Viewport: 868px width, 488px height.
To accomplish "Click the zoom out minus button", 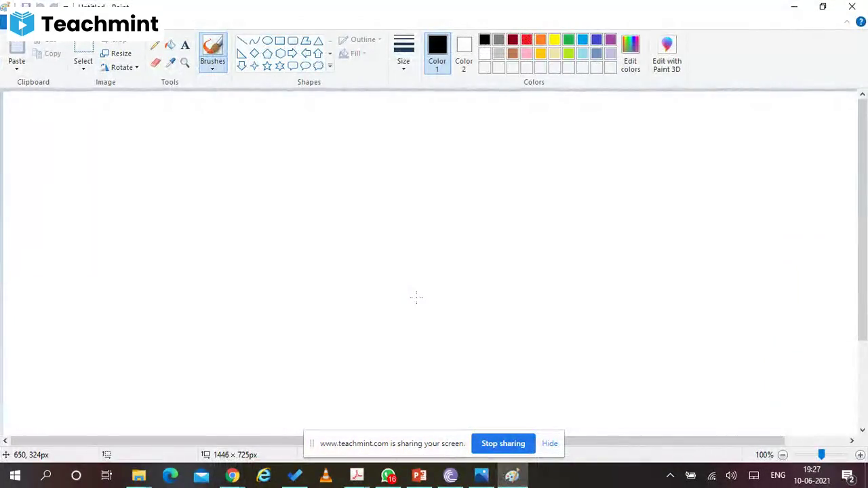I will pos(783,455).
